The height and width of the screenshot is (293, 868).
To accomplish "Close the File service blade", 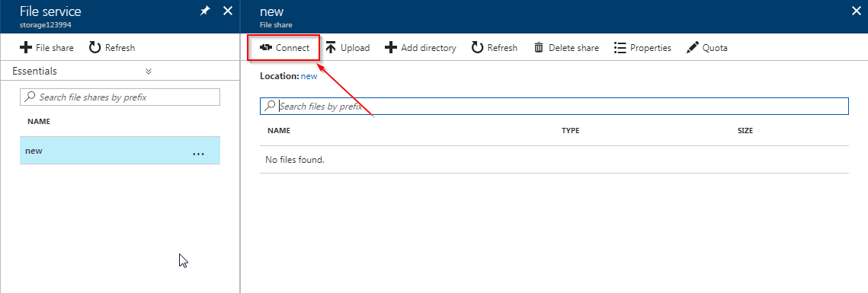I will 228,11.
